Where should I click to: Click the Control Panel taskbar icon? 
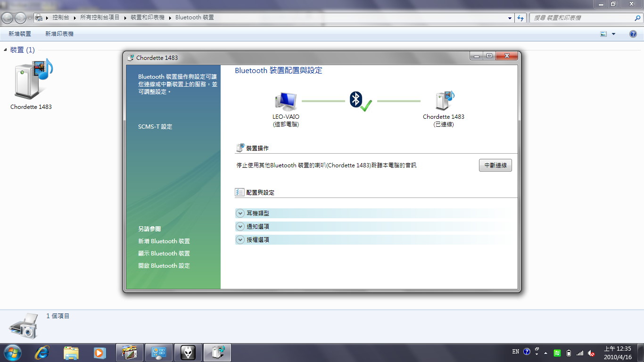click(158, 353)
